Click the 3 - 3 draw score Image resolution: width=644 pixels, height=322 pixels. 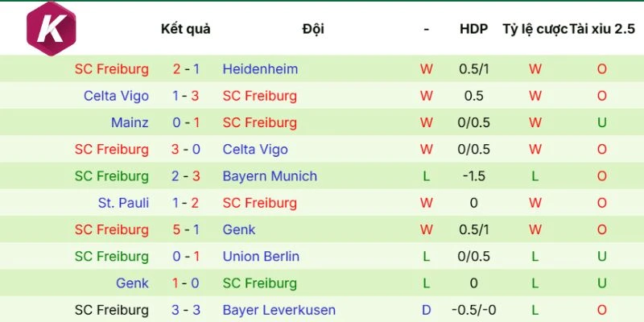click(186, 310)
